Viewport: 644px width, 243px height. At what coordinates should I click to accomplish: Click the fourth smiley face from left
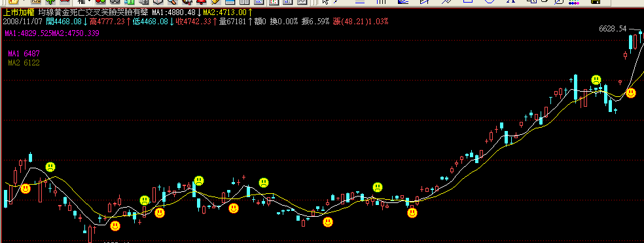click(233, 208)
